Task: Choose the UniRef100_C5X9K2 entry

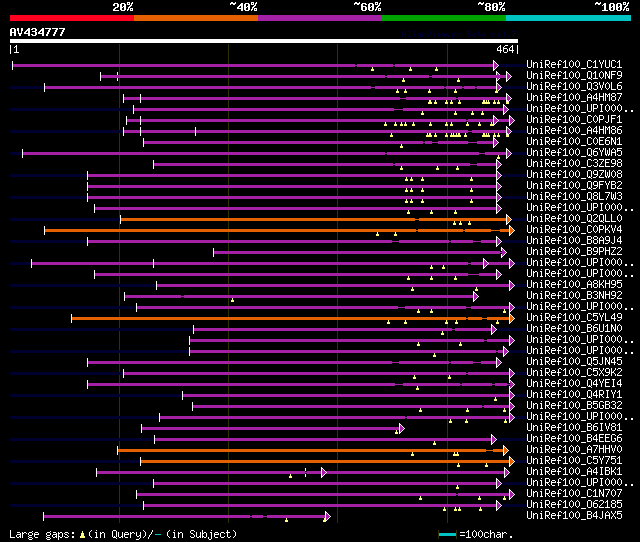Action: click(x=574, y=373)
